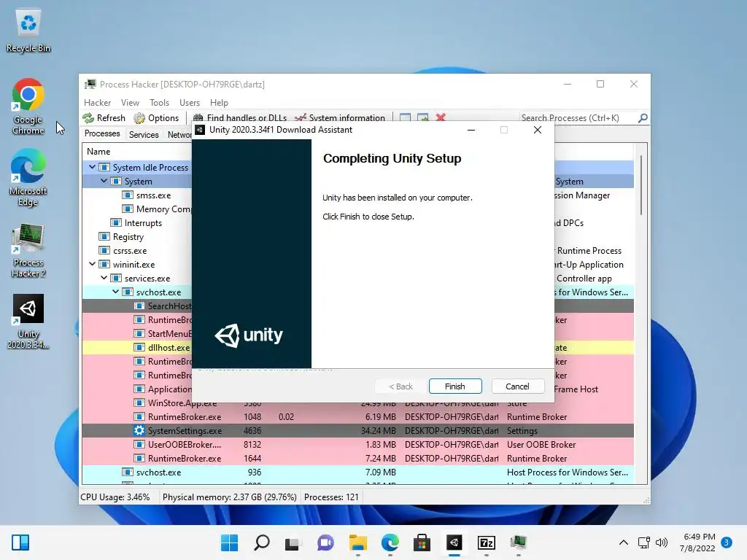Open the Tools menu

click(x=159, y=102)
